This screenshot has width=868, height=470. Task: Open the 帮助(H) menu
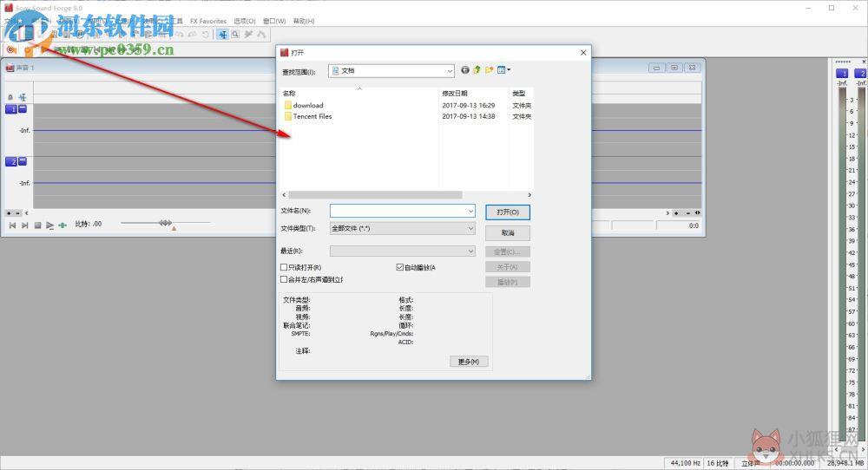304,21
